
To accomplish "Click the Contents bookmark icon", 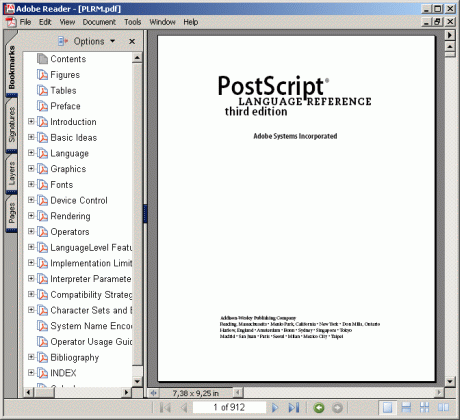I will 42,59.
